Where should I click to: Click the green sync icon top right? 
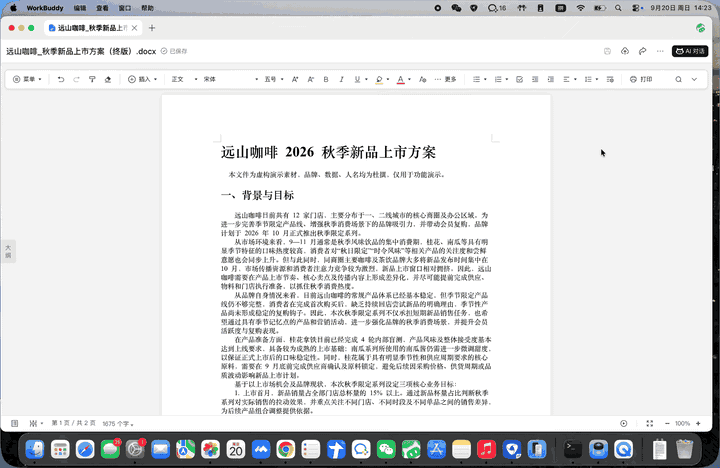pyautogui.click(x=700, y=28)
